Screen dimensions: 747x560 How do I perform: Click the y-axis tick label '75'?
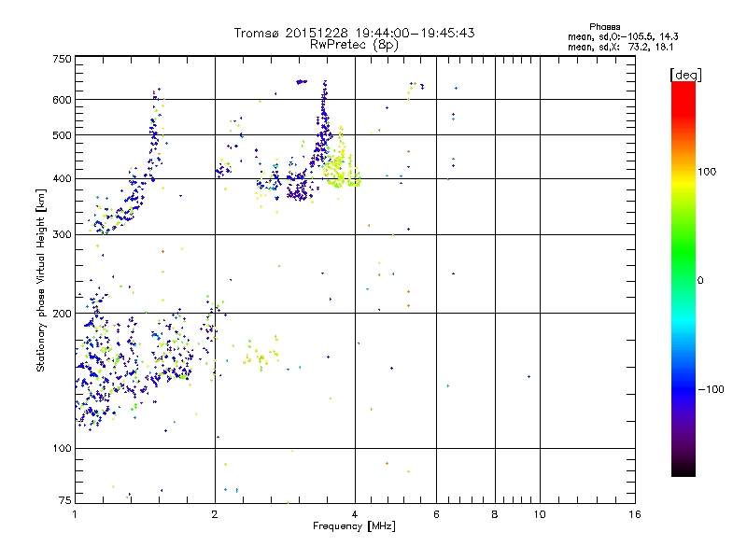65,500
